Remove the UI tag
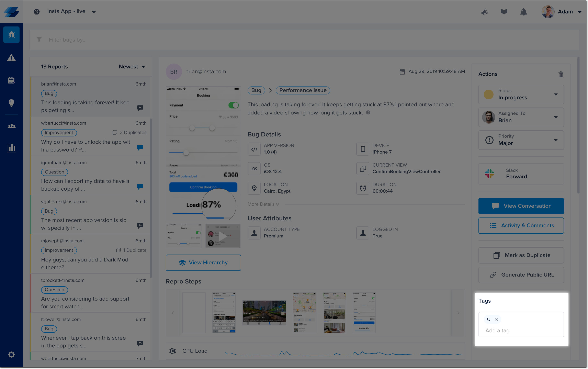Viewport: 588px width, 369px height. [496, 319]
